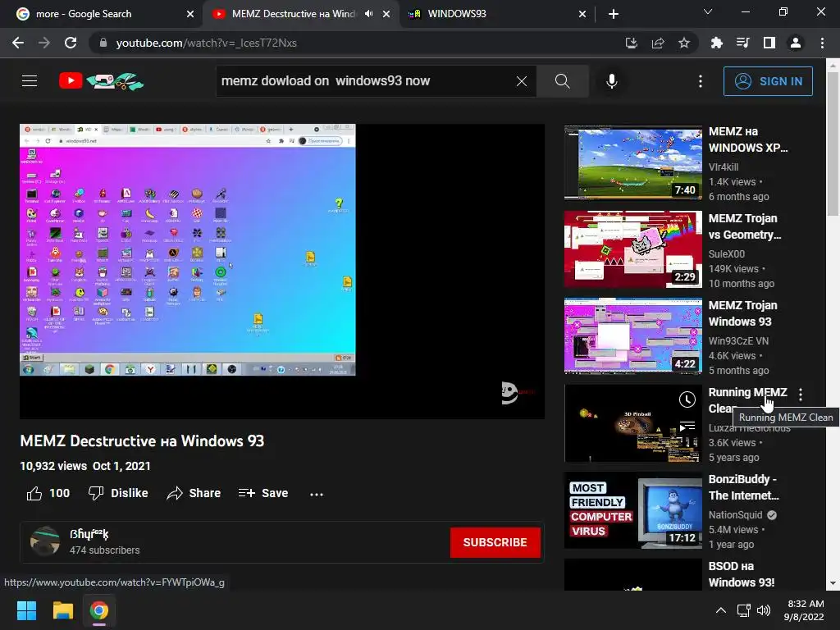
Task: Click the NationSquid channel name
Action: 735,515
